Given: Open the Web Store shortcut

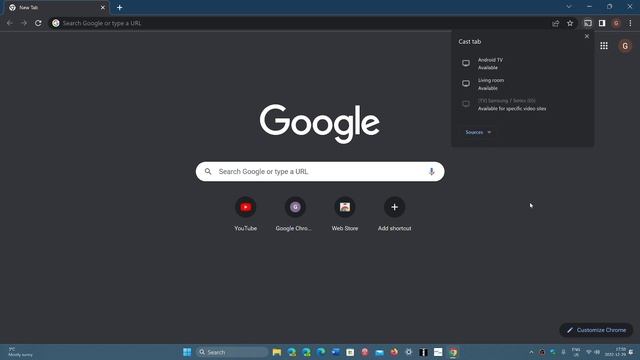Looking at the screenshot, I should click(345, 214).
